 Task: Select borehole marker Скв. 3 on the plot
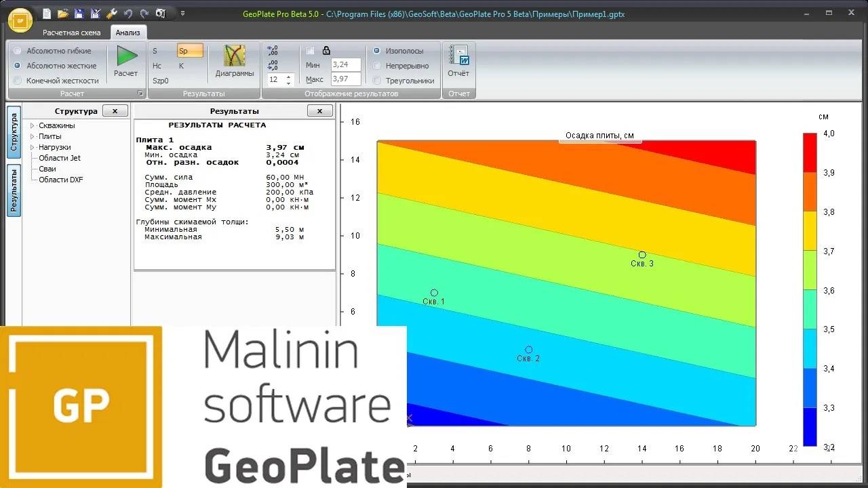pyautogui.click(x=642, y=255)
